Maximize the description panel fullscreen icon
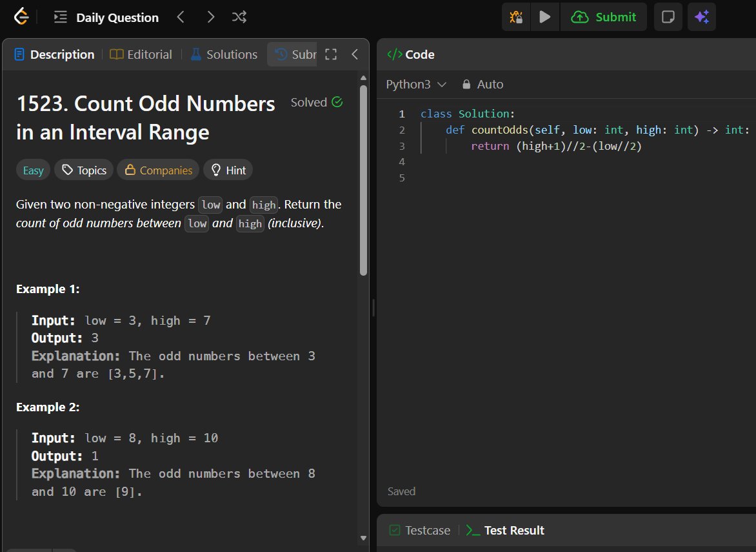 click(331, 54)
